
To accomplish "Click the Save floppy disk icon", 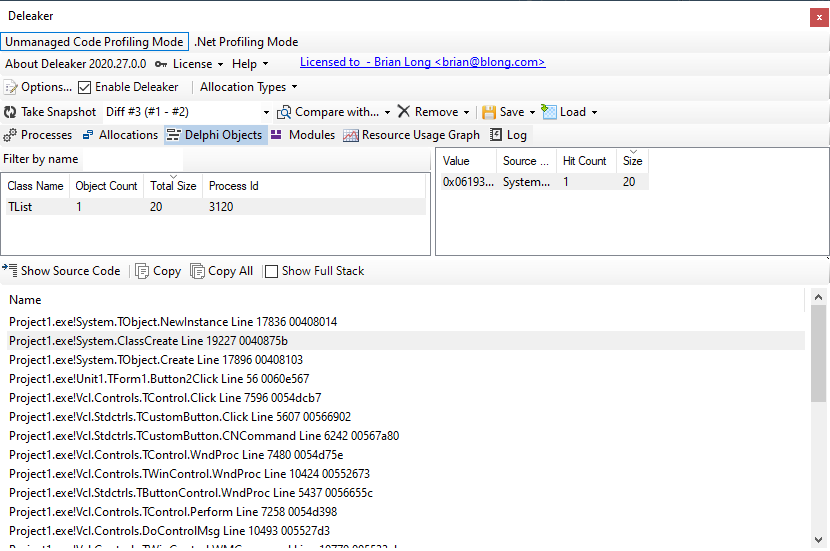I will (x=489, y=112).
